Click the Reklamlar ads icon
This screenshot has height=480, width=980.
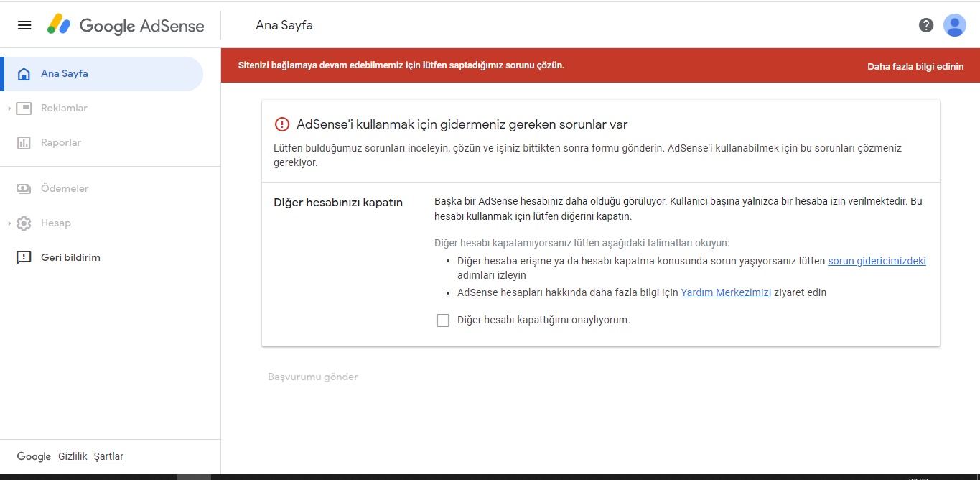24,109
